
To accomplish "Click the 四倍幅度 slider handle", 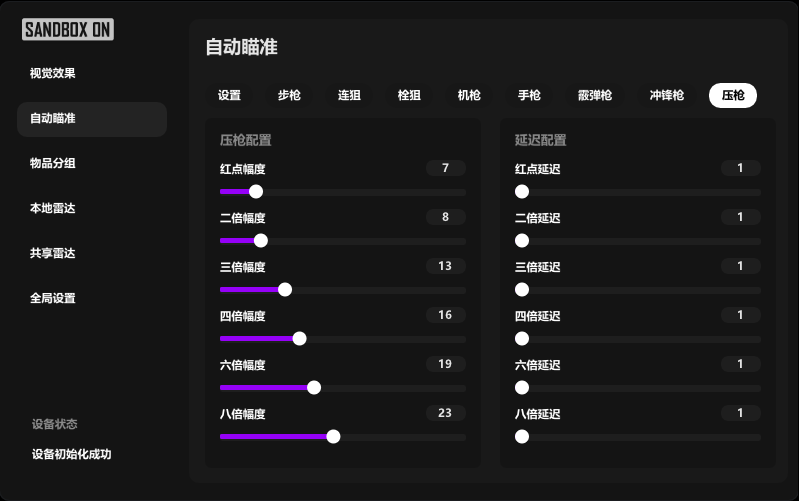I will [x=300, y=338].
